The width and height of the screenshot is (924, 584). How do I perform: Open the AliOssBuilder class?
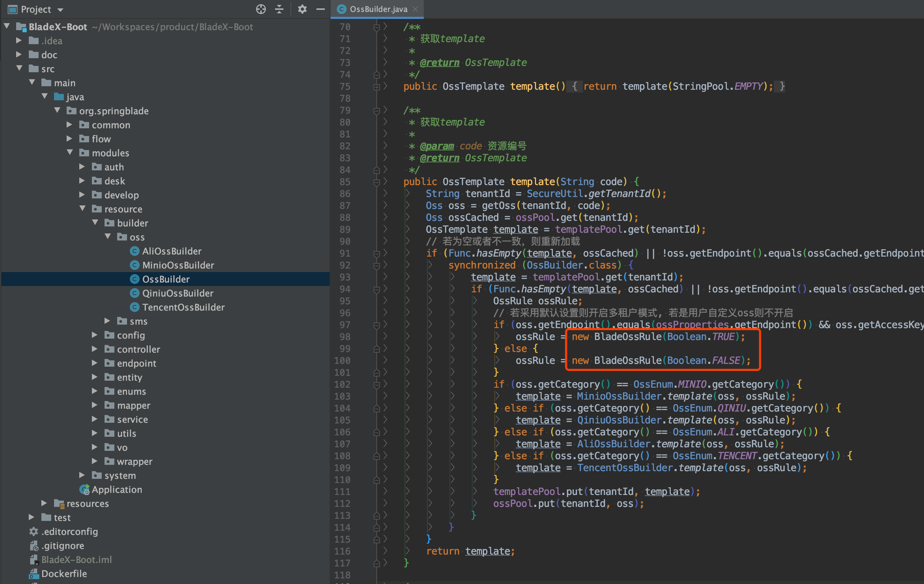tap(172, 251)
